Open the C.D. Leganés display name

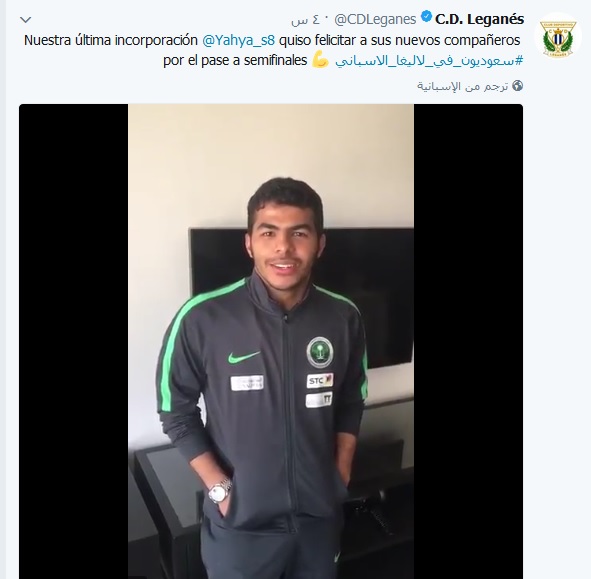479,19
